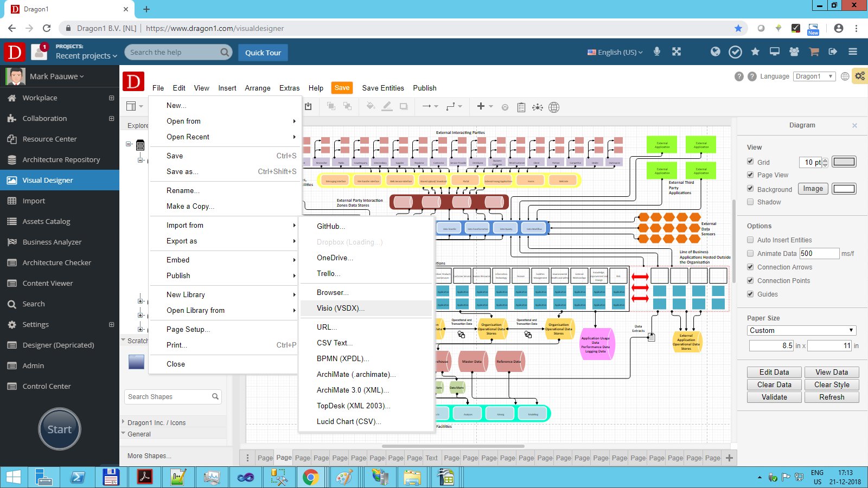Image resolution: width=868 pixels, height=488 pixels.
Task: Activate the voice search microphone icon
Action: (x=656, y=52)
